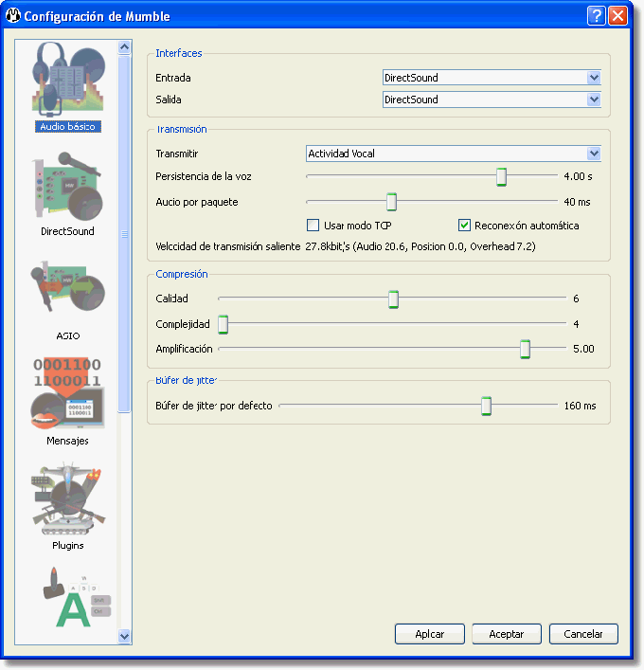
Task: Disable Reconexión automática checkbox
Action: 464,226
